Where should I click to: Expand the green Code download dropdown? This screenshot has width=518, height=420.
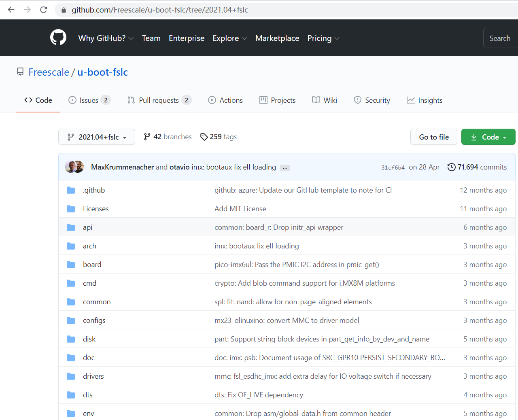click(x=488, y=137)
